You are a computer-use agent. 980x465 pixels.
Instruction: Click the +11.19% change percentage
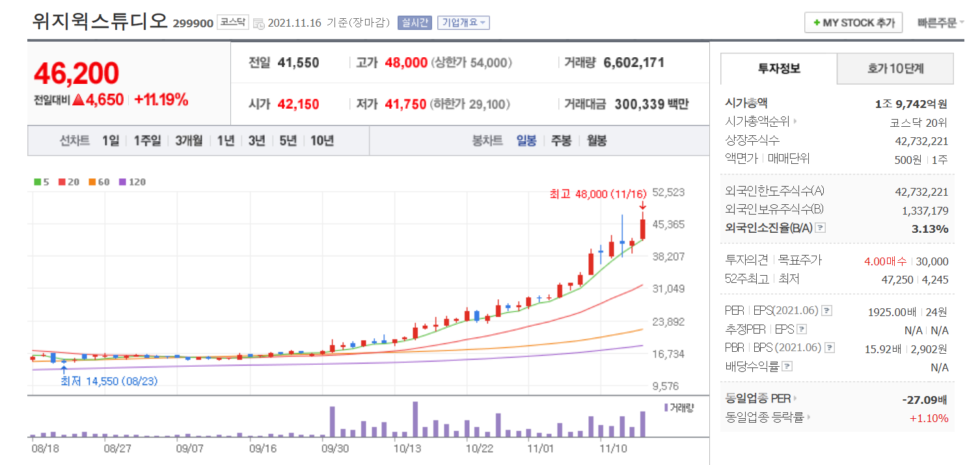click(161, 100)
